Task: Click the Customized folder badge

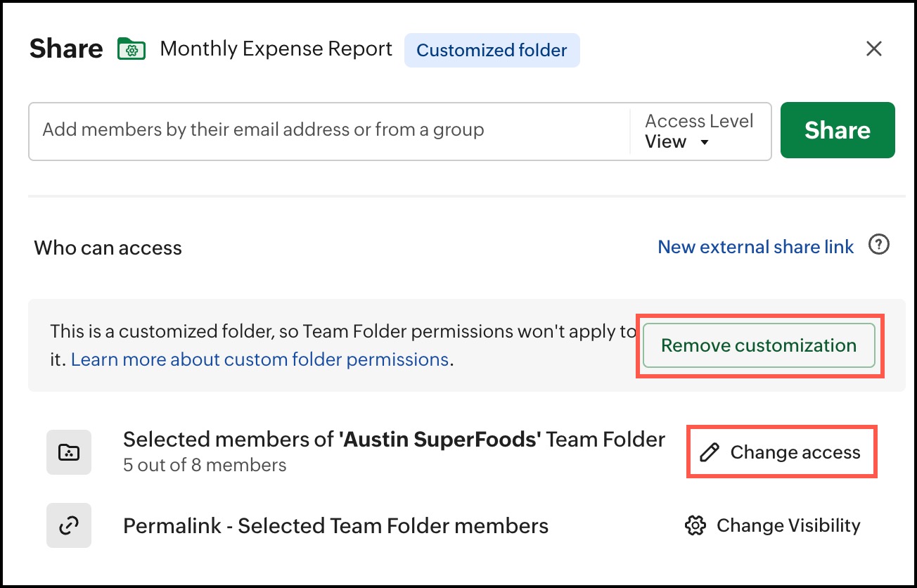Action: (492, 51)
